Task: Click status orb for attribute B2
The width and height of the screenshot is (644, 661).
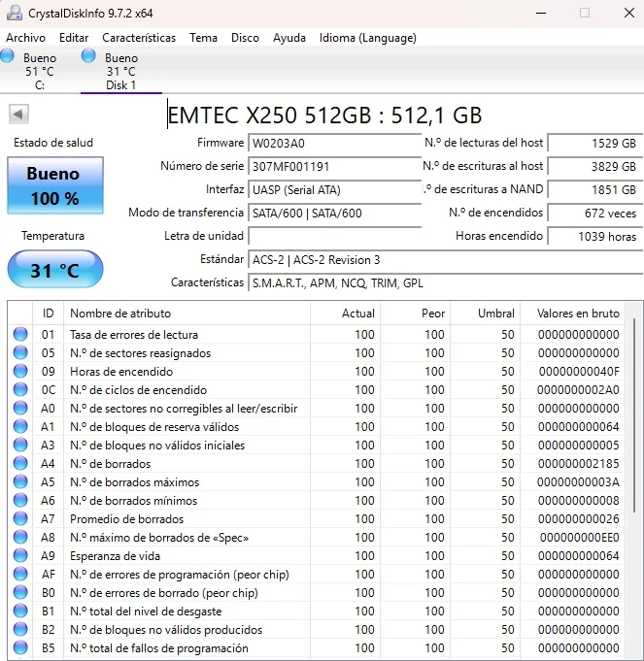Action: point(20,629)
